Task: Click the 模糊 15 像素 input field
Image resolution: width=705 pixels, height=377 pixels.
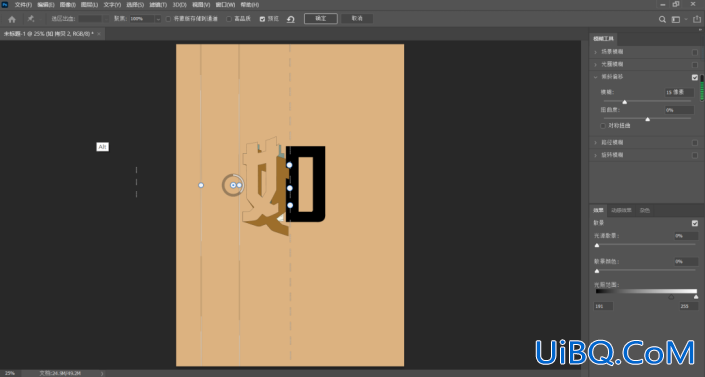Action: click(679, 92)
